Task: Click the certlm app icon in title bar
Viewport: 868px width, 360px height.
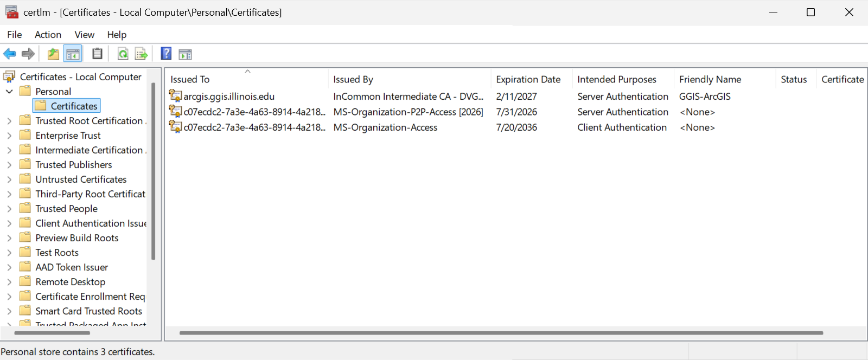Action: click(x=11, y=12)
